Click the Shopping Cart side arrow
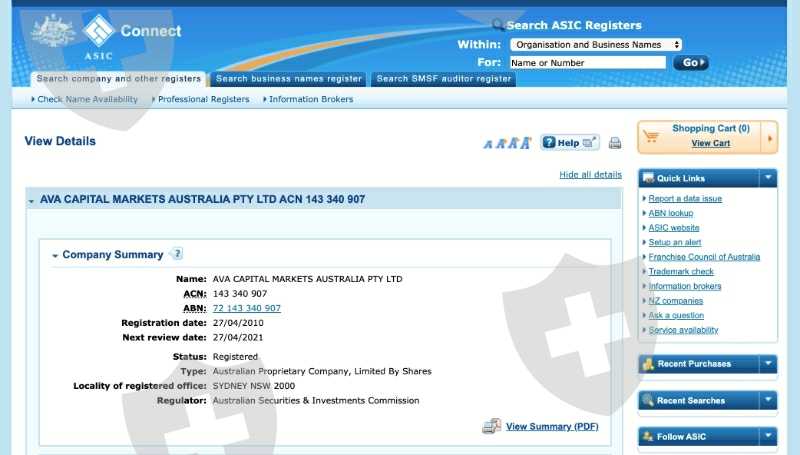This screenshot has height=455, width=800. click(x=769, y=138)
